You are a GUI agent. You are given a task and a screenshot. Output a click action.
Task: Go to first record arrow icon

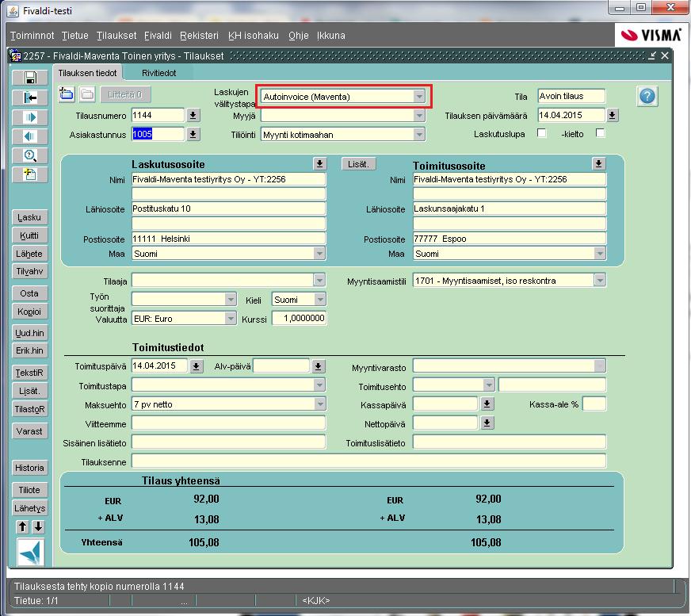coord(30,98)
